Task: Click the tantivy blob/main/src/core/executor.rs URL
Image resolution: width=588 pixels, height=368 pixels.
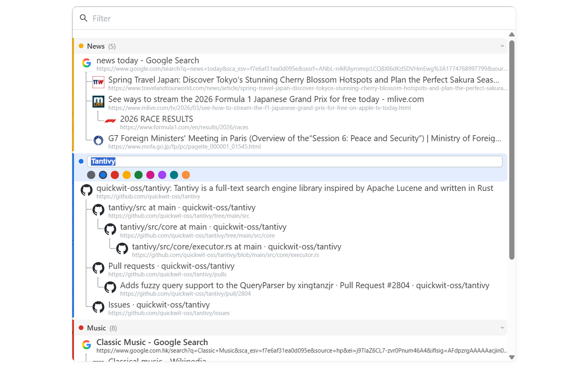Action: (226, 255)
